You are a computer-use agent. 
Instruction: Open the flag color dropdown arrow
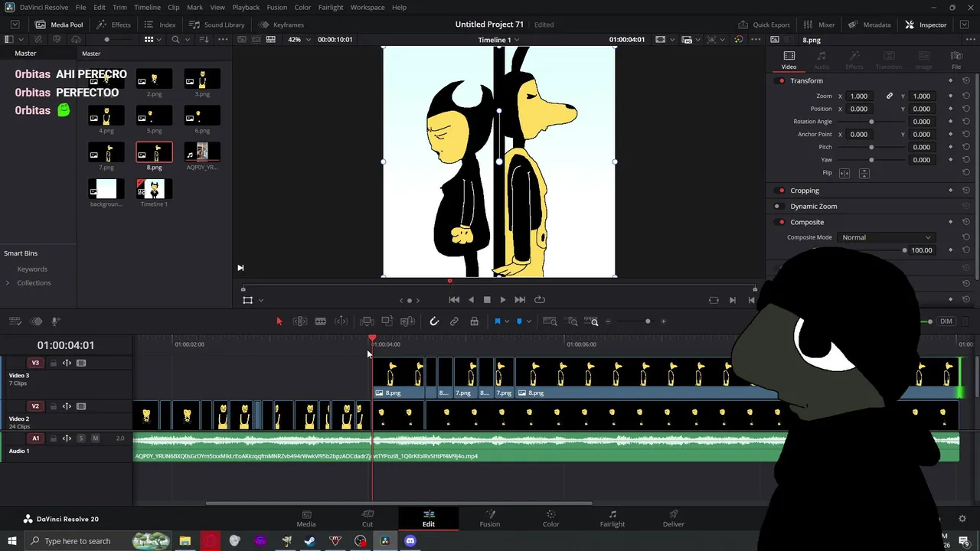(506, 321)
